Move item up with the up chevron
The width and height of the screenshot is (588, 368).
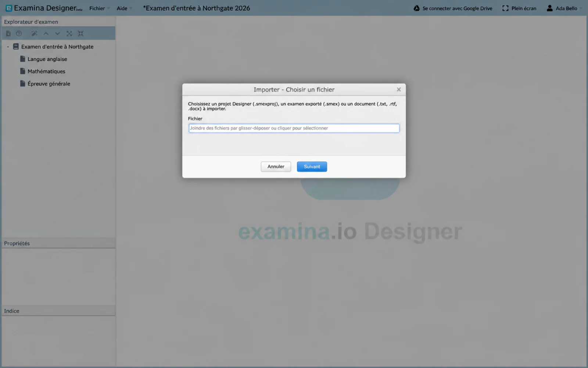46,33
